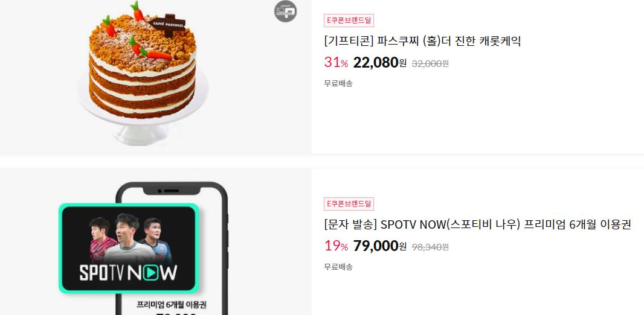Viewport: 644px width, 315px height.
Task: Click E쿠폰브랜드딜 badge above SPOTV NOW title
Action: click(x=349, y=204)
